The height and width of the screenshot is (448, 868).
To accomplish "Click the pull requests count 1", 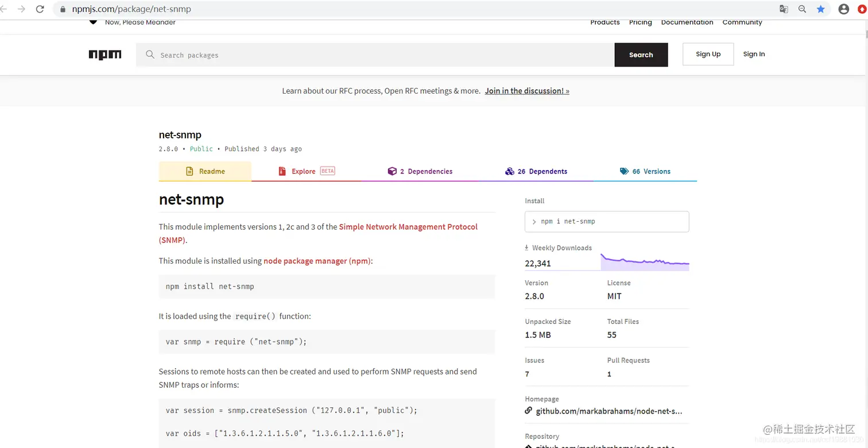I will tap(609, 374).
